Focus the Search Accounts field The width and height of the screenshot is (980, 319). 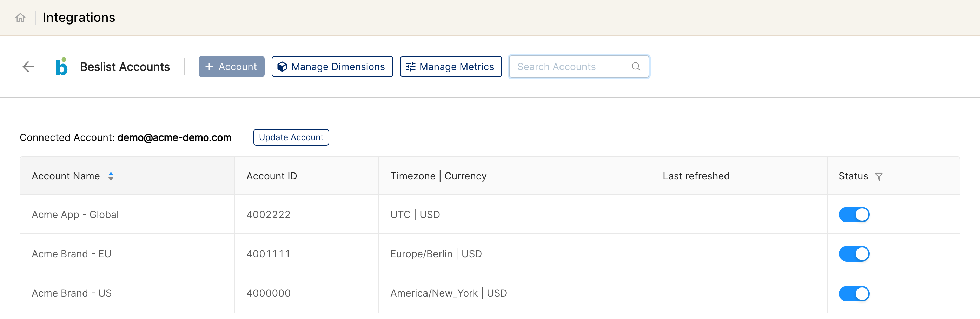579,67
